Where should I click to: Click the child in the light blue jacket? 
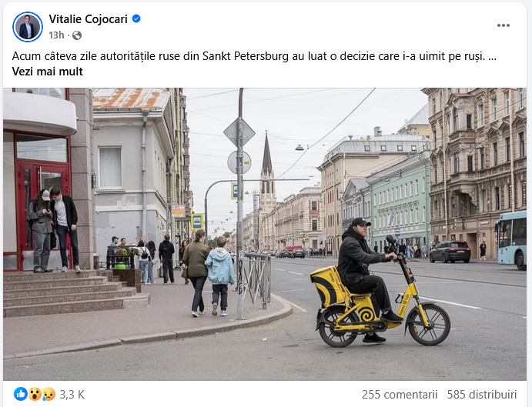click(x=220, y=276)
